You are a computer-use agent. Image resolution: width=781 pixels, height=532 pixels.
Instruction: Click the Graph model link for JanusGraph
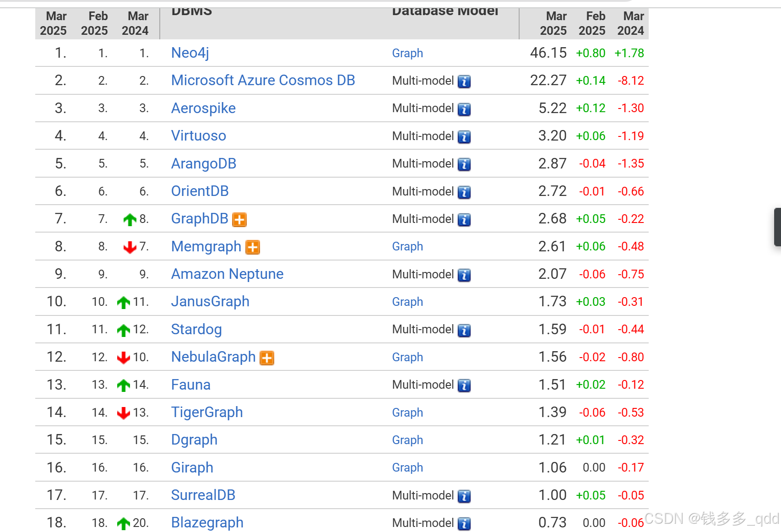pos(407,302)
